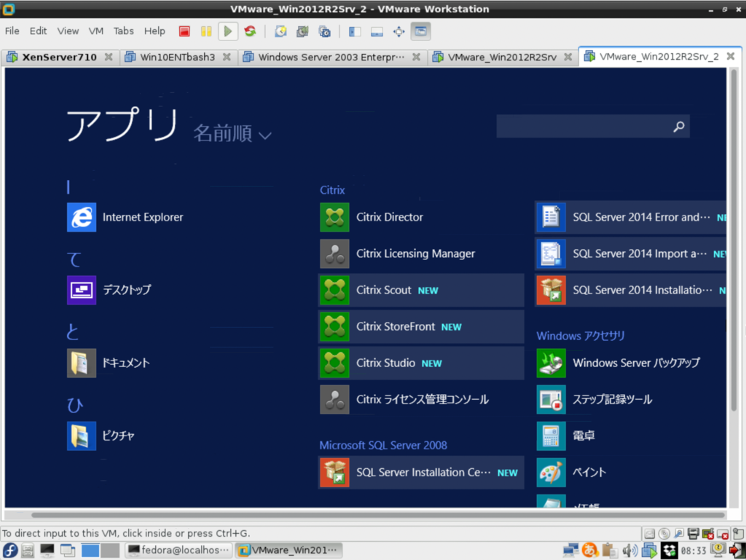
Task: Launch Citrix StoreFront
Action: tap(421, 326)
